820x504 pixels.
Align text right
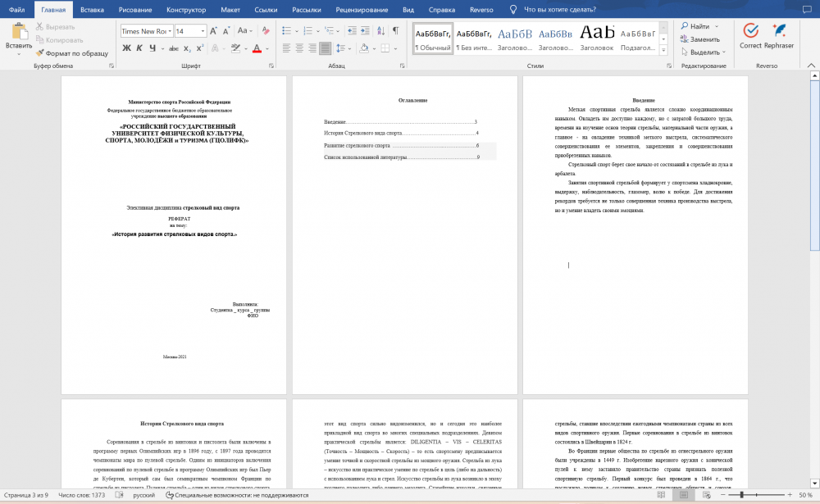pos(312,48)
